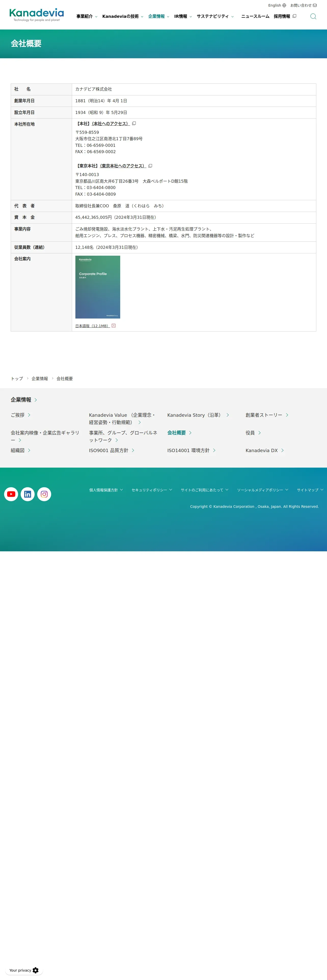327x980 pixels.
Task: Go to トップ in the breadcrumb
Action: (x=17, y=379)
